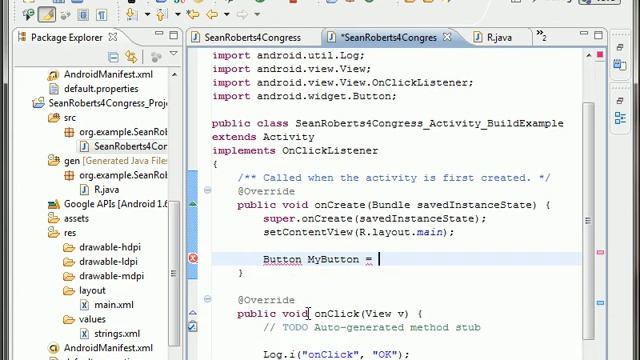The height and width of the screenshot is (360, 640).
Task: Go to Previous Annotation arrow icon
Action: click(161, 15)
